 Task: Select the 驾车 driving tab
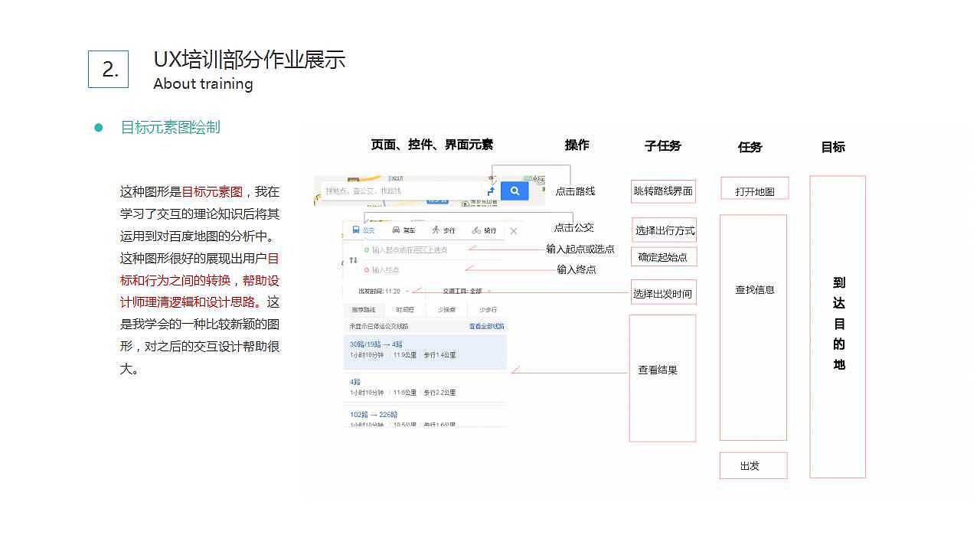click(x=403, y=230)
